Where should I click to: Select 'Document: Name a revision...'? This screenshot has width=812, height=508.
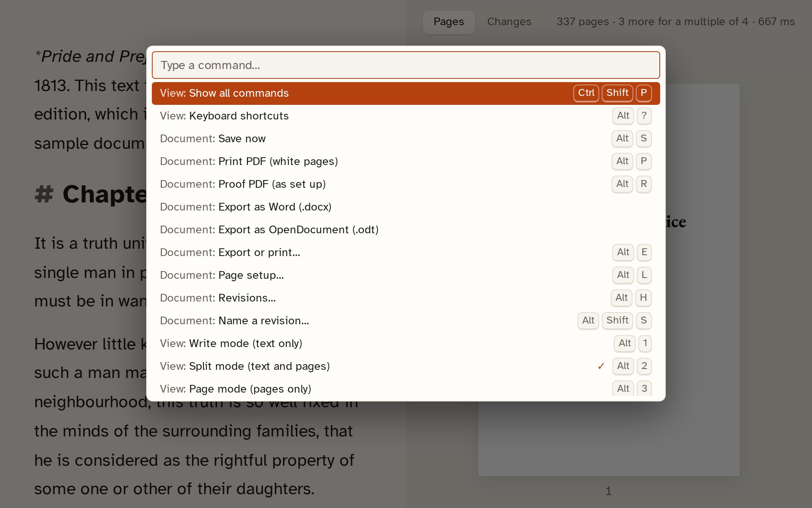point(406,321)
